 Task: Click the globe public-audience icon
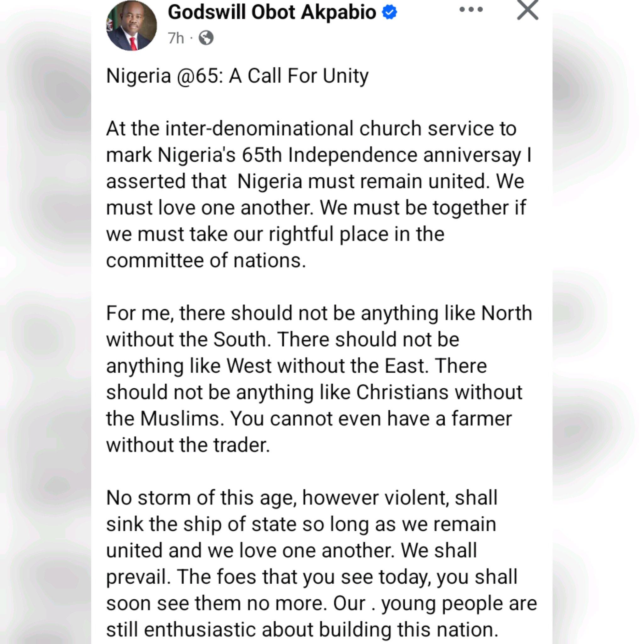[x=206, y=38]
